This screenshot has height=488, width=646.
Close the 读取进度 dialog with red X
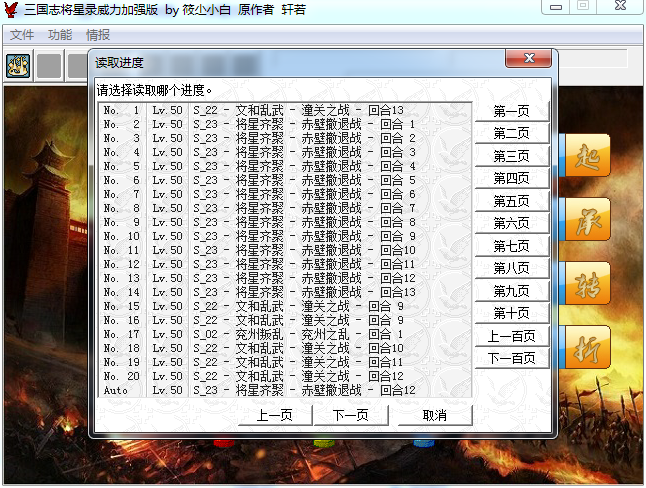529,59
